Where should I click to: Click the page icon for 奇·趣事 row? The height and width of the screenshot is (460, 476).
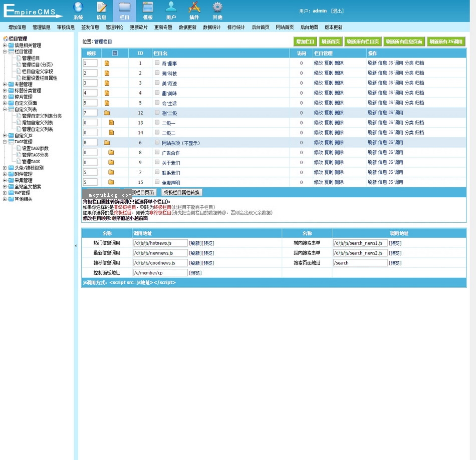107,63
